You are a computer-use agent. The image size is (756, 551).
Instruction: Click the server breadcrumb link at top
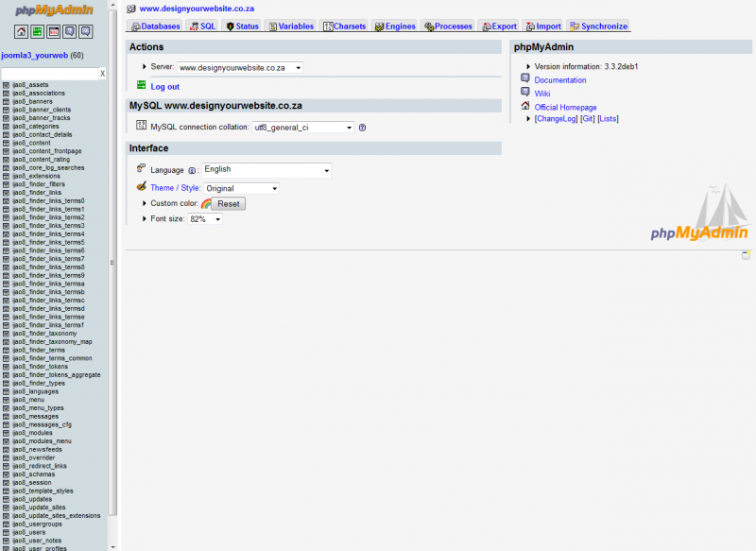(197, 9)
